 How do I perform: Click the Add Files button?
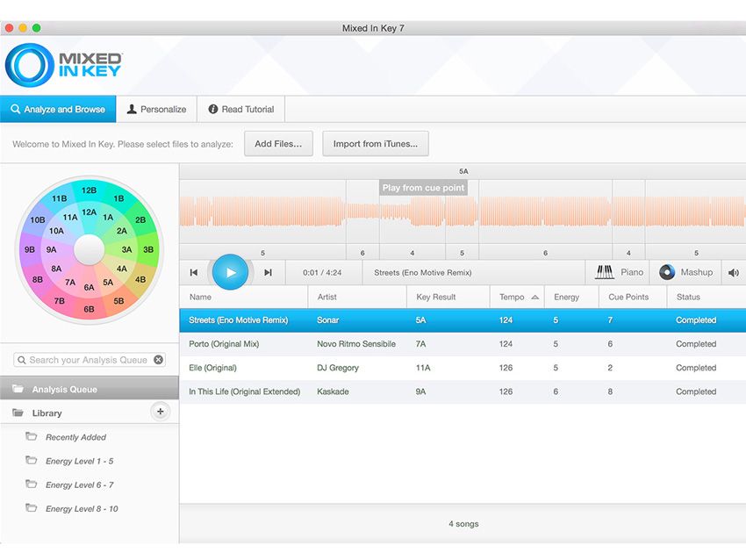pyautogui.click(x=278, y=143)
